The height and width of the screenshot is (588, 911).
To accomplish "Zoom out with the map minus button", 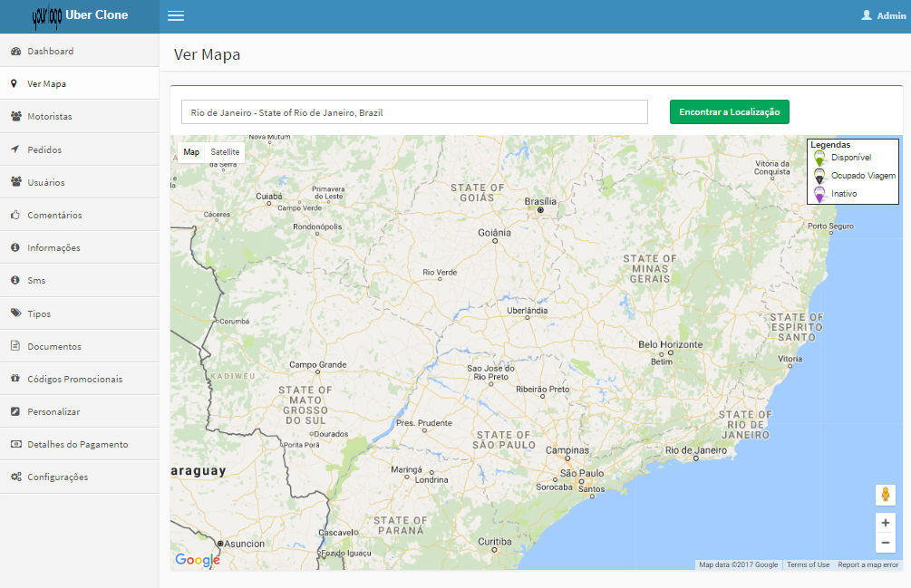I will coord(886,543).
